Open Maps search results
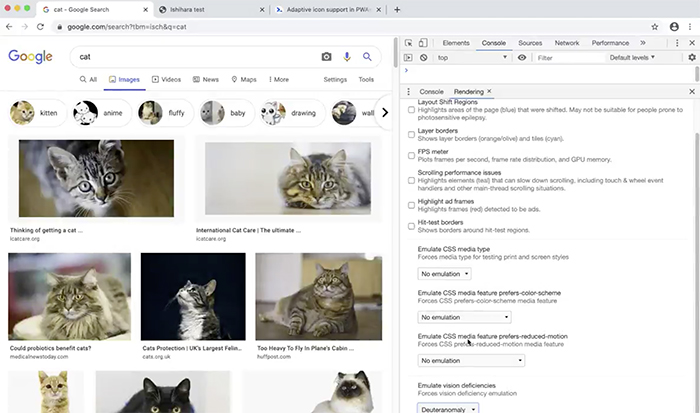Screen dimensions: 700x413 click(x=244, y=79)
